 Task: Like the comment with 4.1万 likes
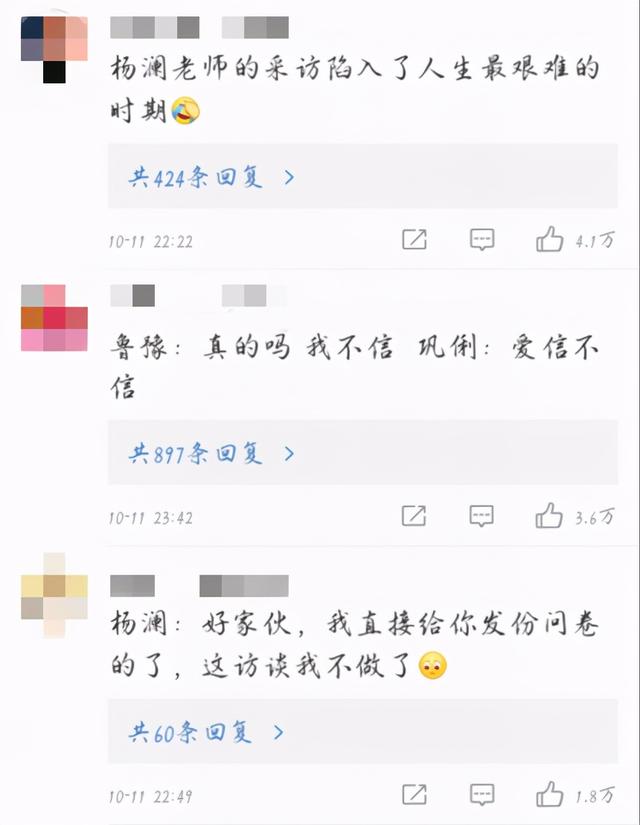(x=549, y=239)
